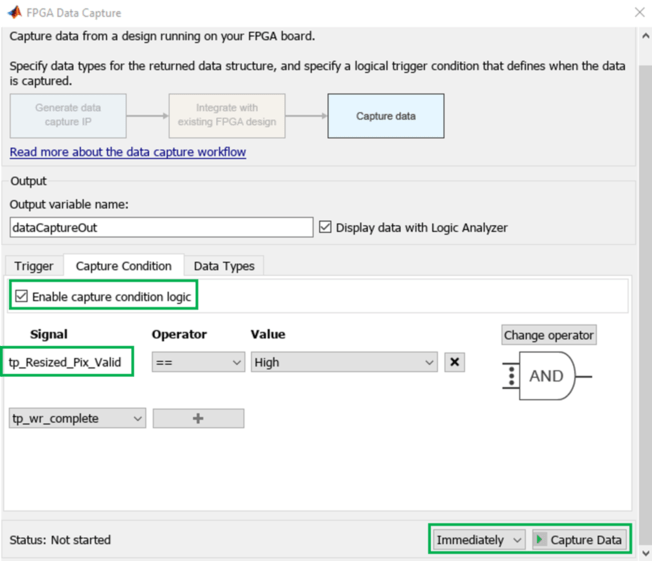Toggle Display data with Logic Analyzer
Image resolution: width=652 pixels, height=561 pixels.
pyautogui.click(x=325, y=227)
